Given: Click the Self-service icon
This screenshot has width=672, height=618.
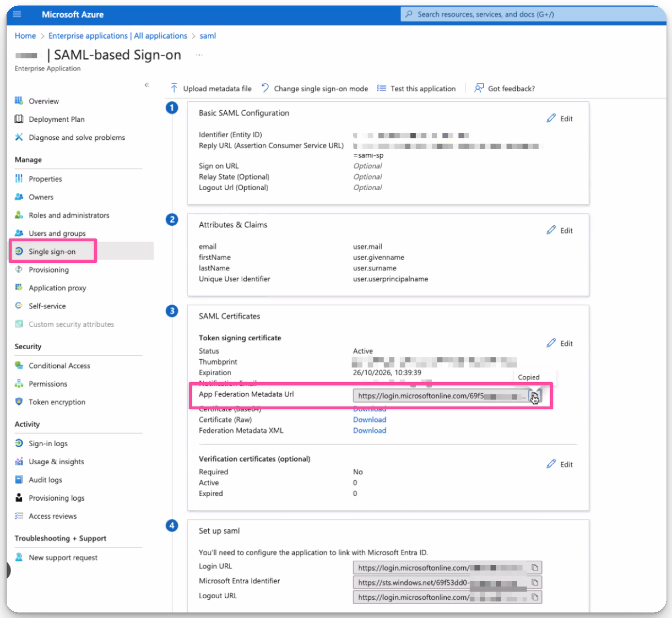Looking at the screenshot, I should click(x=19, y=305).
